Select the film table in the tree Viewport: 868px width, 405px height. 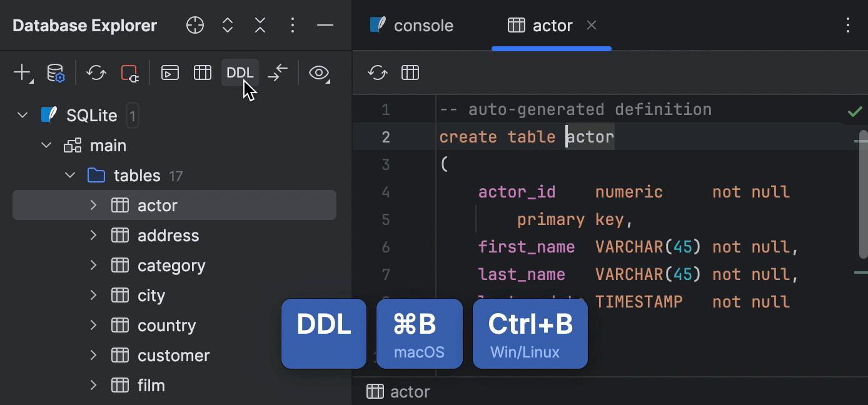151,385
